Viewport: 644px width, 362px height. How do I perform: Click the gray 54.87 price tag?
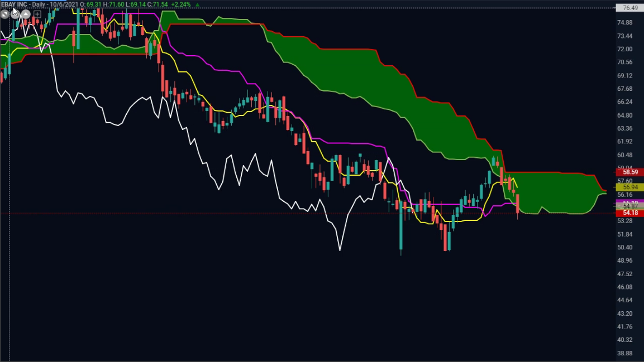click(x=629, y=206)
